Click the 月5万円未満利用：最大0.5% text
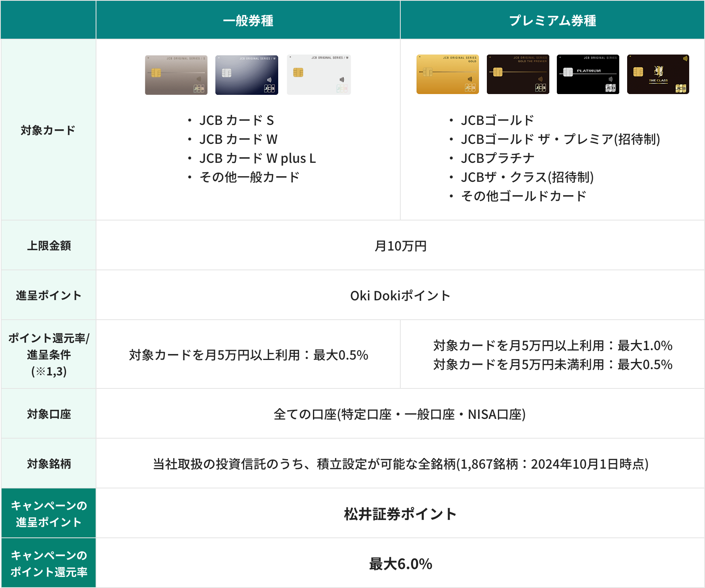 pyautogui.click(x=552, y=364)
